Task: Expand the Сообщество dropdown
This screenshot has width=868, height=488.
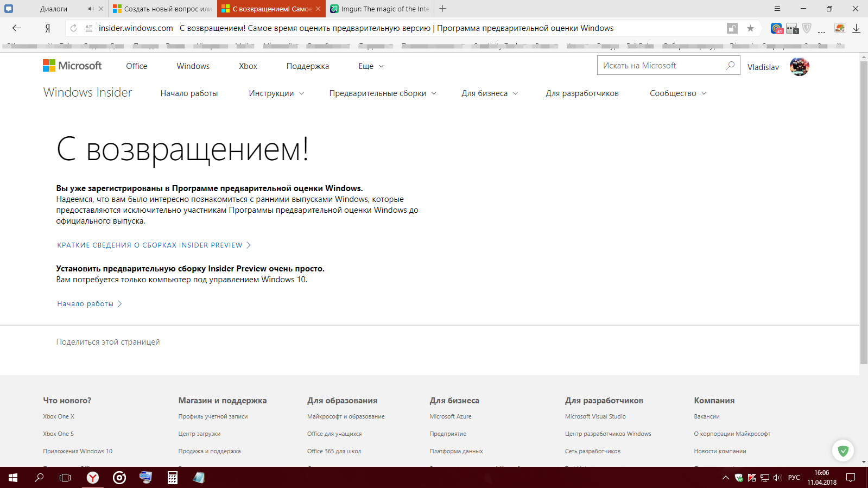Action: point(679,93)
